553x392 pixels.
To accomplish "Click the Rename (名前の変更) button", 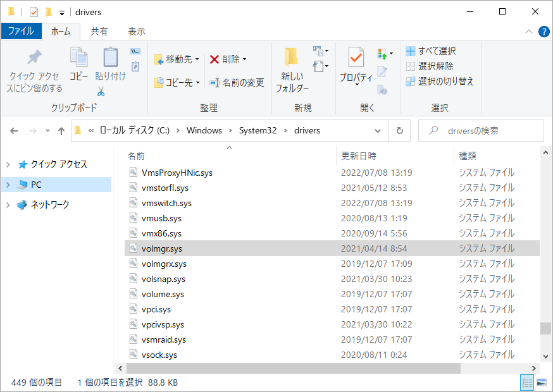I will (237, 82).
